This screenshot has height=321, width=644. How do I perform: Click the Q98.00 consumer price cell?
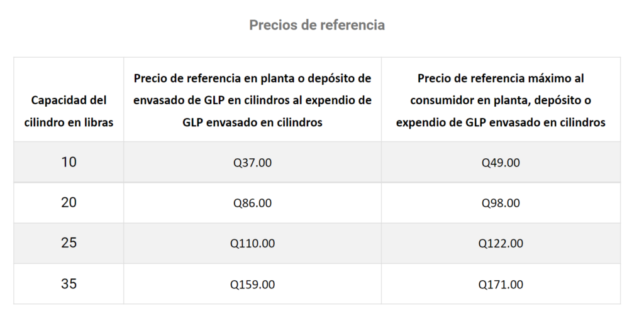point(501,203)
